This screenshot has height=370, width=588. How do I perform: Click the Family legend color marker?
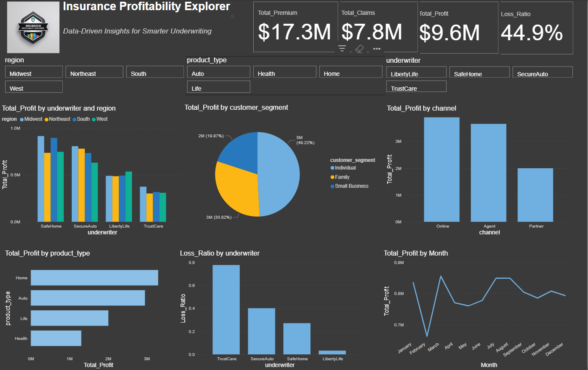tap(332, 177)
